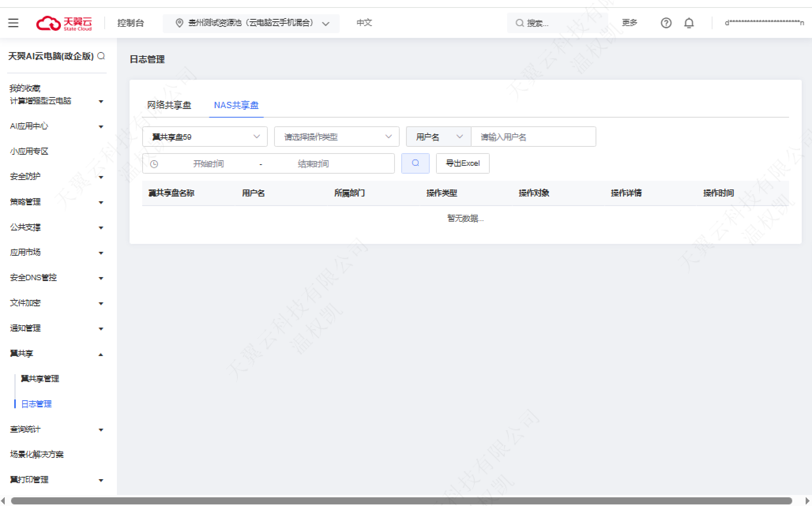Click the 请输入用户名 input field

tap(533, 137)
